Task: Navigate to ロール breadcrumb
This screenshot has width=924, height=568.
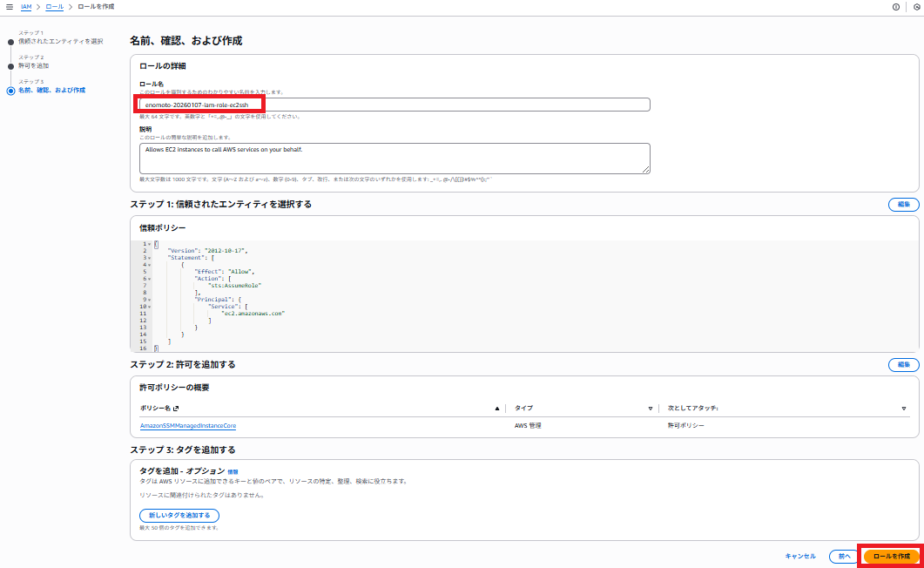Action: 54,7
